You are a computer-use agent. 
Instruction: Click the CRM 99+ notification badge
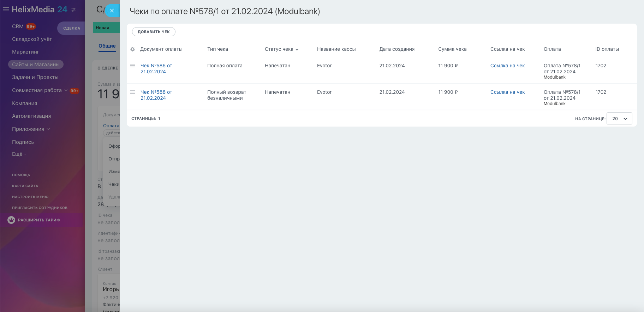(x=31, y=27)
